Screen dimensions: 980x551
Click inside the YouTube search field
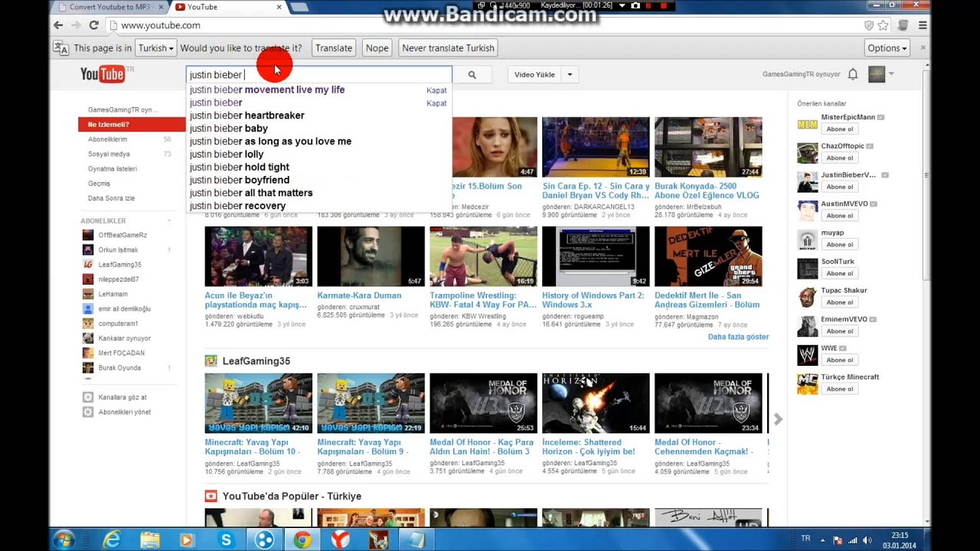point(319,75)
